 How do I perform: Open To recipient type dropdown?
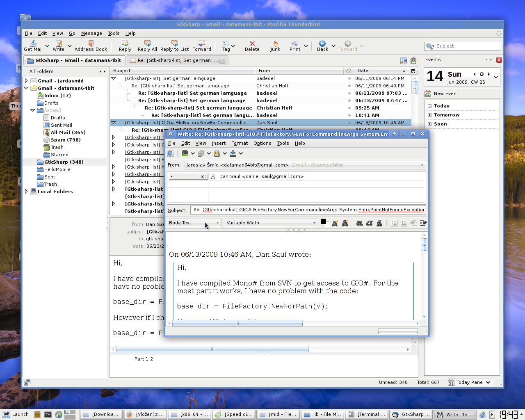[x=188, y=176]
